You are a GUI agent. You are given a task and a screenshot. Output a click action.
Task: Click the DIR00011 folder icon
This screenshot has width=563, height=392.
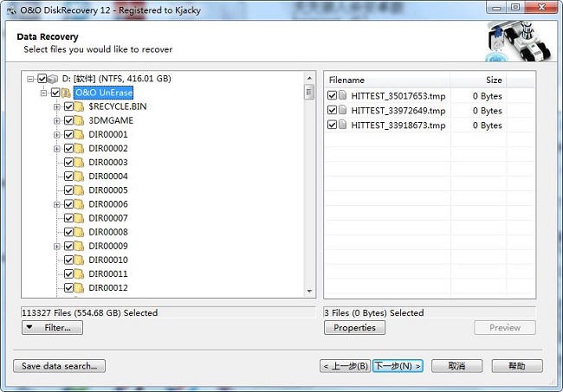point(79,274)
